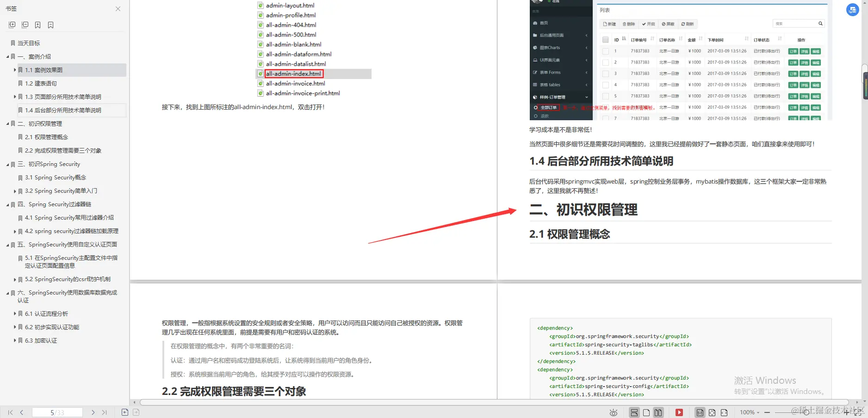Image resolution: width=868 pixels, height=418 pixels.
Task: Click the page number input field
Action: 57,412
